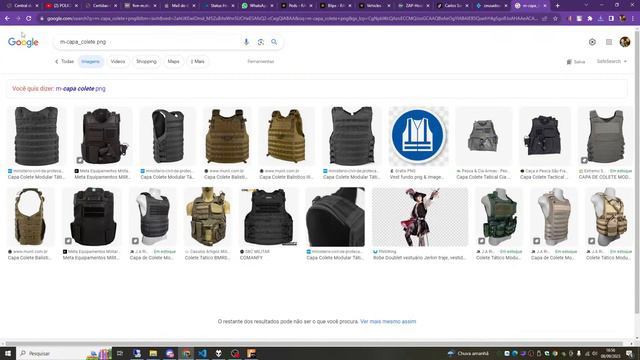
Task: Click the voice search microphone icon
Action: pos(246,42)
